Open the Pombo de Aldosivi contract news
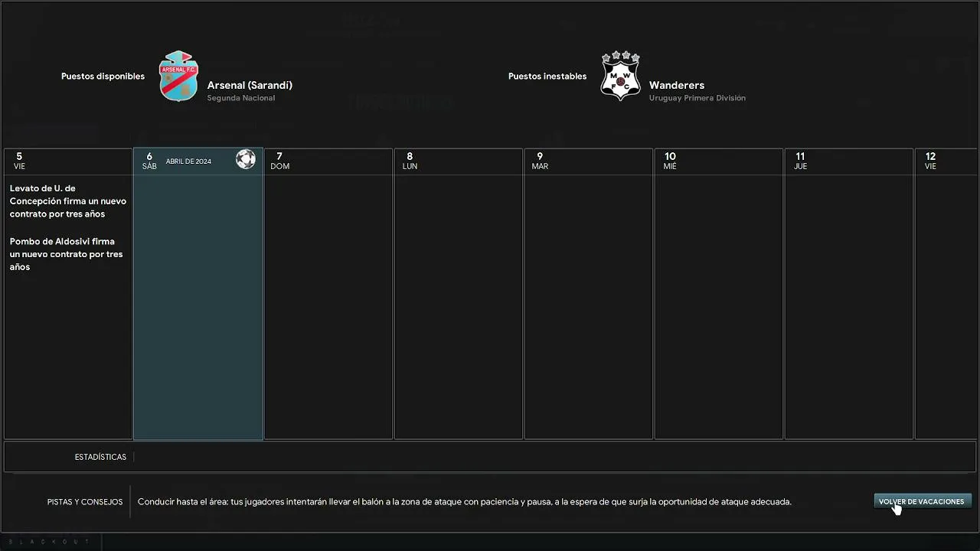Image resolution: width=980 pixels, height=551 pixels. 67,254
